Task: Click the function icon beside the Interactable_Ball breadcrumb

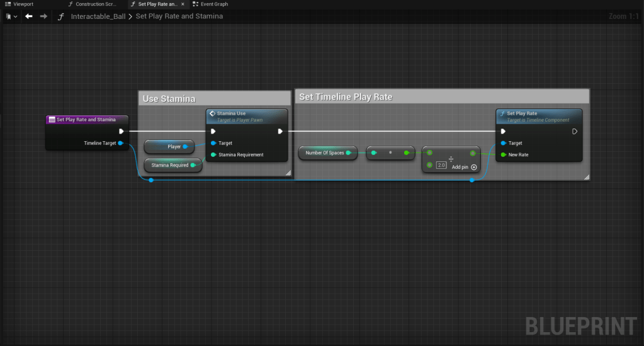Action: click(61, 16)
